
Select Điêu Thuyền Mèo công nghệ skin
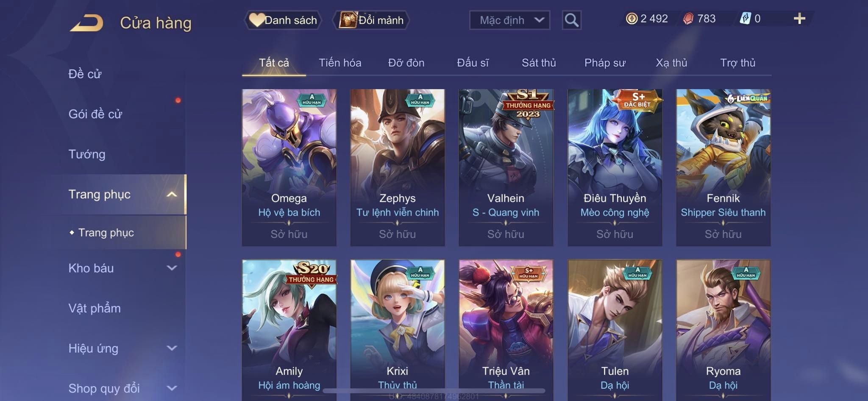tap(615, 167)
